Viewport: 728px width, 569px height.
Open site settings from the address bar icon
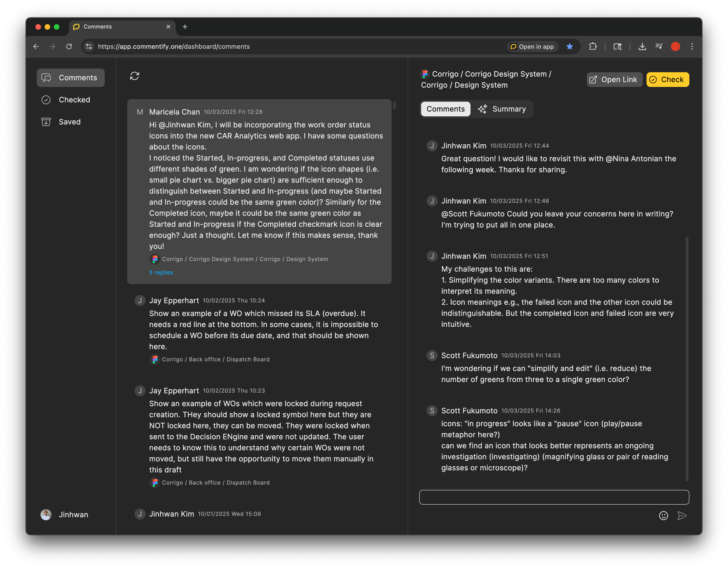tap(89, 47)
